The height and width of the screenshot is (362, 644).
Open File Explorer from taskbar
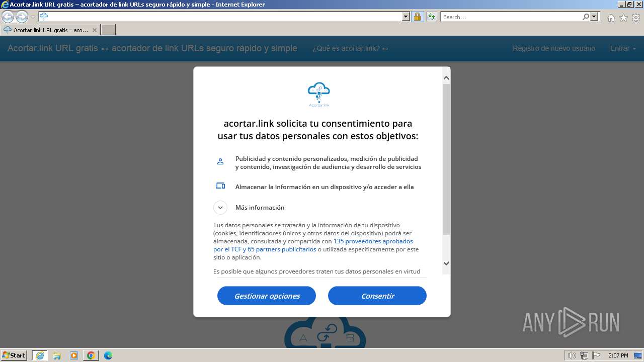(57, 355)
